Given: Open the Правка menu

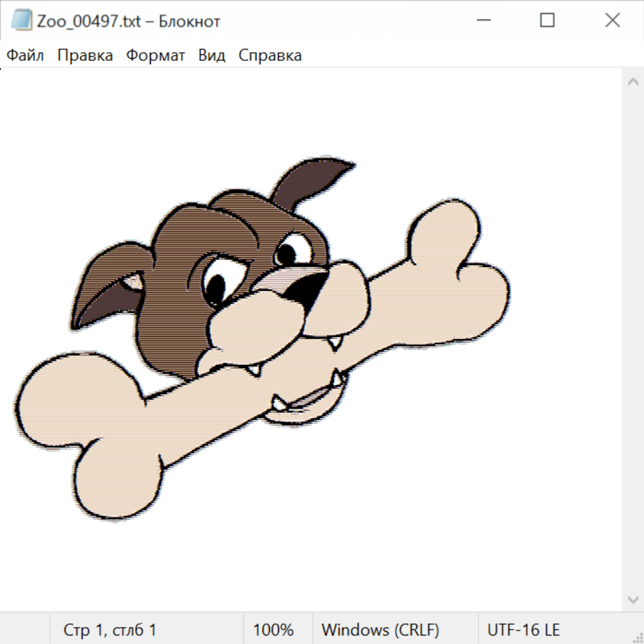Looking at the screenshot, I should pos(85,56).
